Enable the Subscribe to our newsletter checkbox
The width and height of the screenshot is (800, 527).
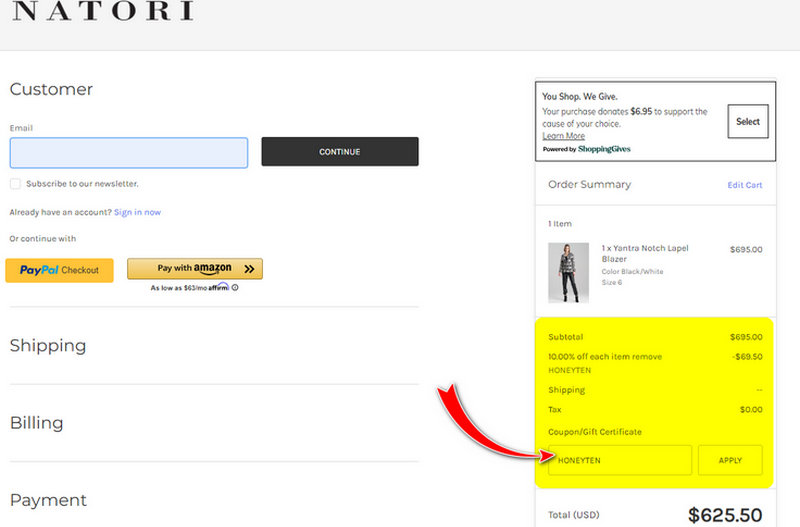click(15, 184)
